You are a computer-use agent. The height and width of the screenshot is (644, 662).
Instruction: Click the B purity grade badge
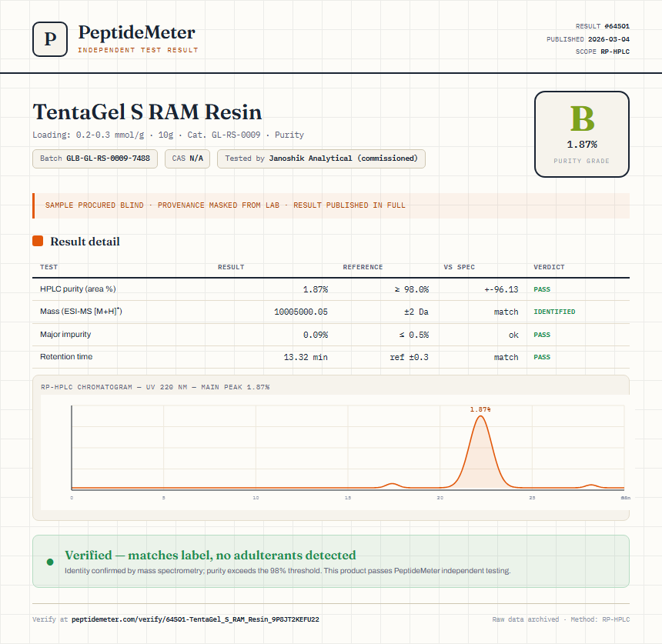click(582, 134)
